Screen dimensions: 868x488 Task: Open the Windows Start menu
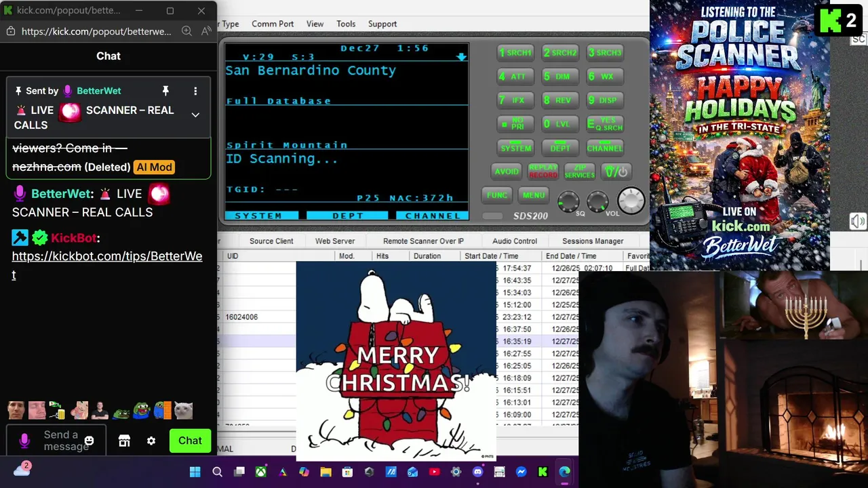pos(195,472)
